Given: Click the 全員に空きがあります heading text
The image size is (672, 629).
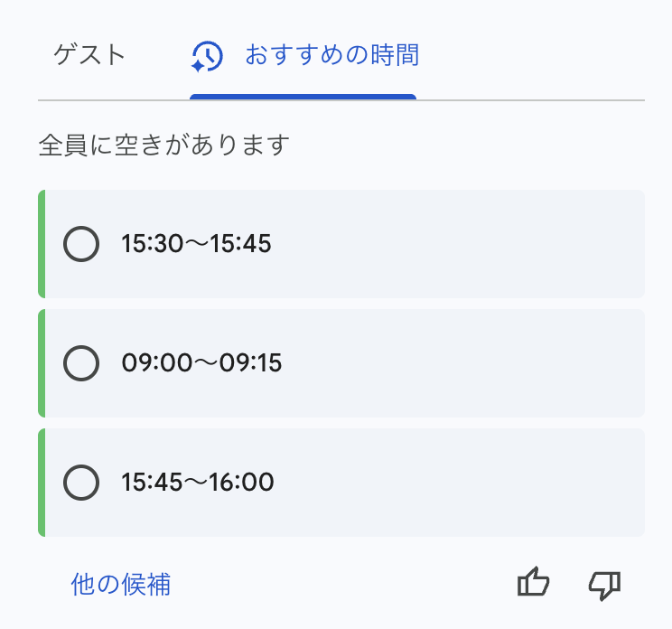Looking at the screenshot, I should pos(163,145).
